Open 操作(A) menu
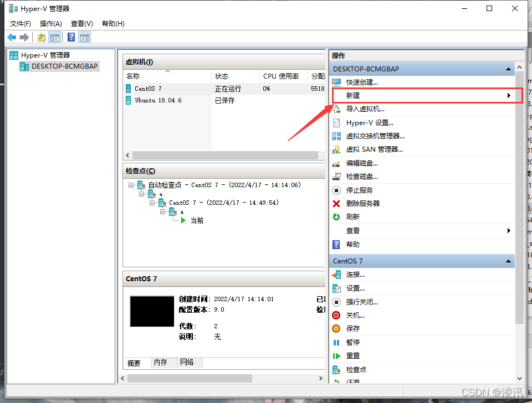 50,24
